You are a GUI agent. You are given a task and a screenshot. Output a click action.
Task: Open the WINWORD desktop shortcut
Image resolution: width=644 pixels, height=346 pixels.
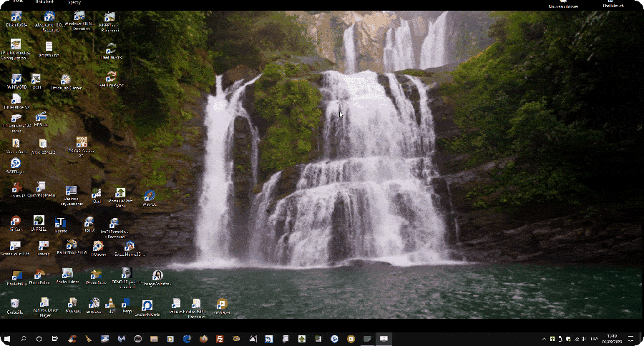coord(15,79)
